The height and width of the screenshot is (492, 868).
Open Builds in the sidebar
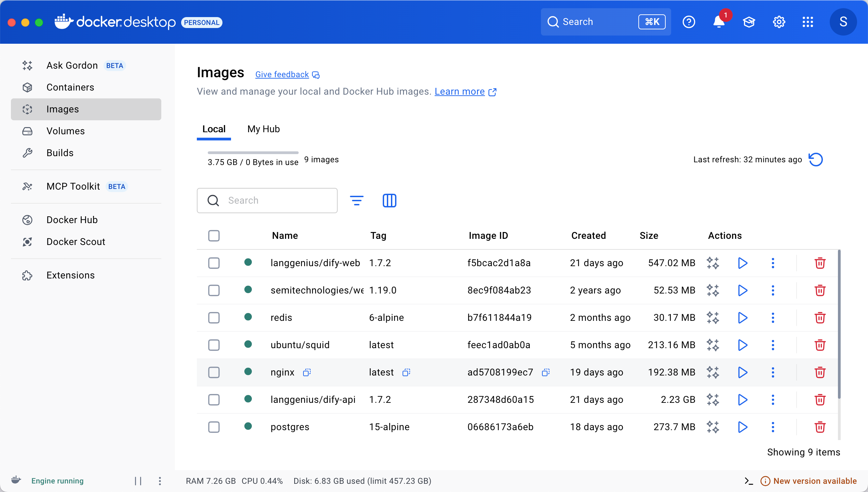[x=86, y=153]
